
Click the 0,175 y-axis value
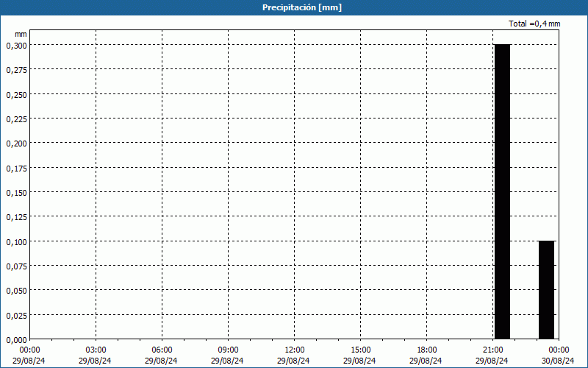tap(16, 169)
